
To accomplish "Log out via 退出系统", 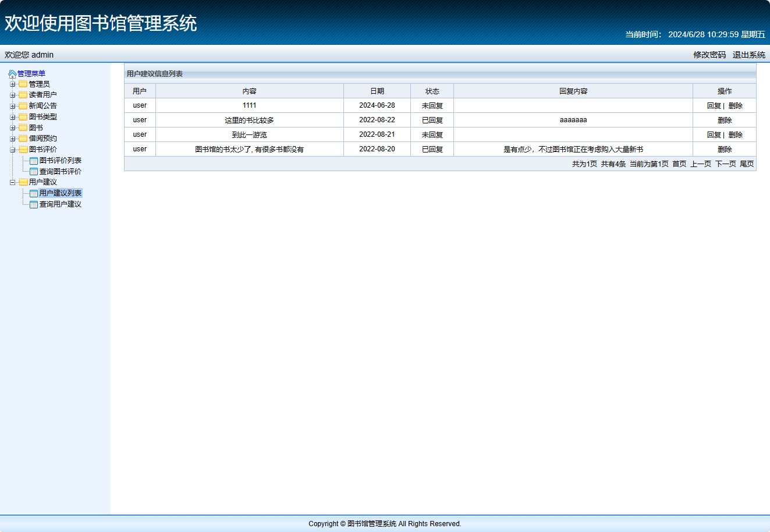I will pos(749,55).
